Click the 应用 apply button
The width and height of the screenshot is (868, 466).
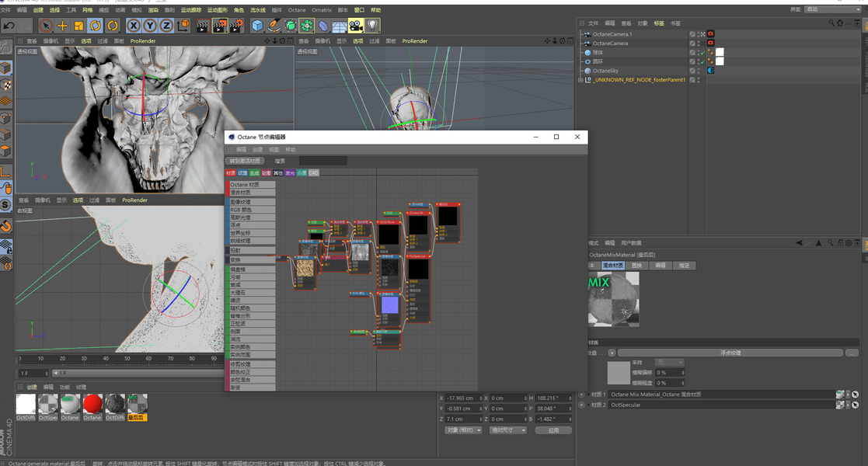[553, 430]
